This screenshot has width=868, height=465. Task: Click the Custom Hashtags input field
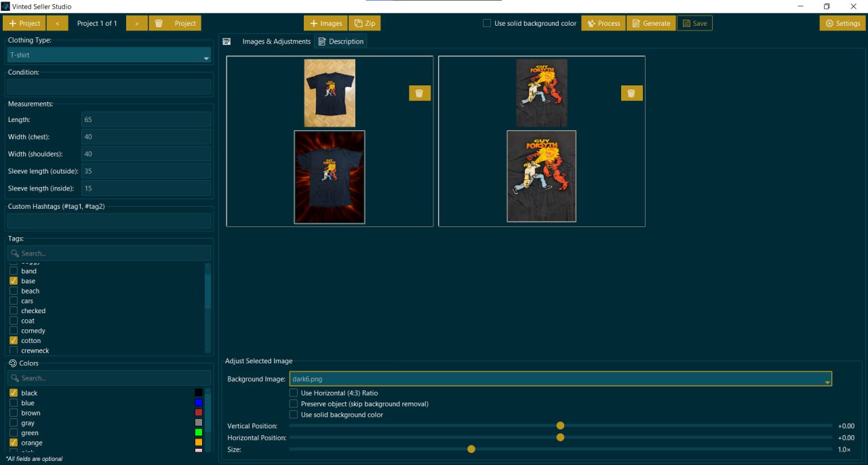[109, 221]
